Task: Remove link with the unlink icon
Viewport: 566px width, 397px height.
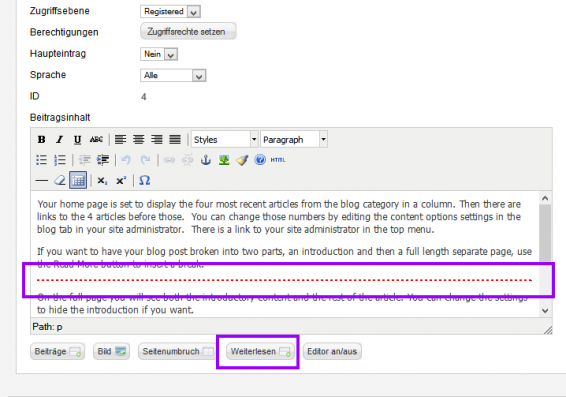Action: (x=187, y=160)
